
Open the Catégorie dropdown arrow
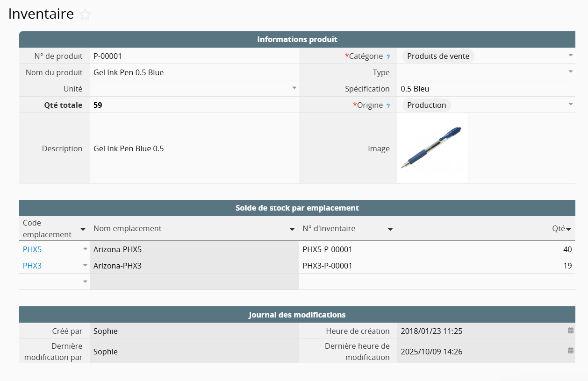click(x=570, y=55)
